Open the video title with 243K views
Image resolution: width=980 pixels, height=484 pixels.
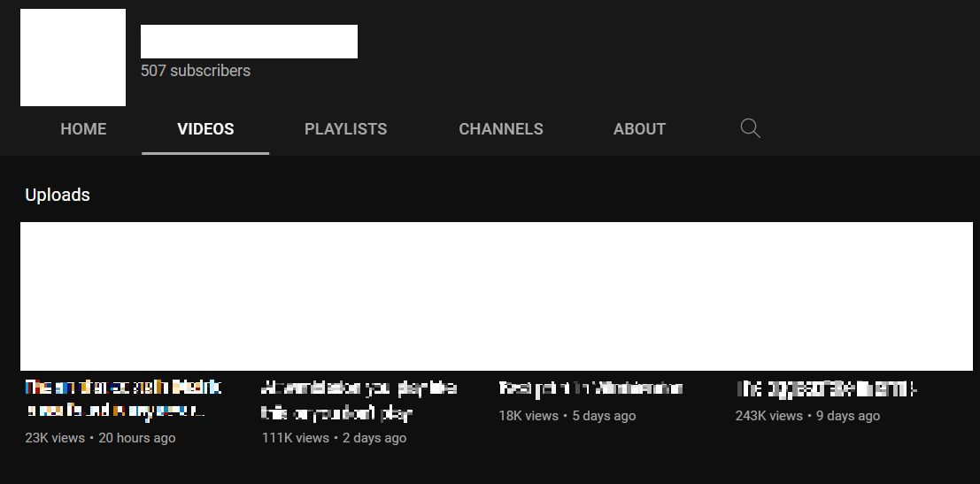[x=826, y=389]
